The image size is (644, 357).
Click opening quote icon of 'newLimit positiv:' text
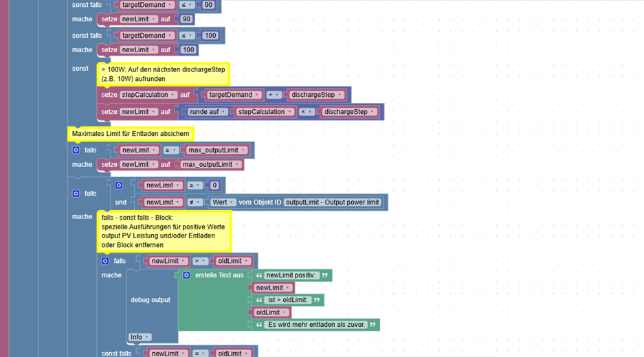point(259,275)
